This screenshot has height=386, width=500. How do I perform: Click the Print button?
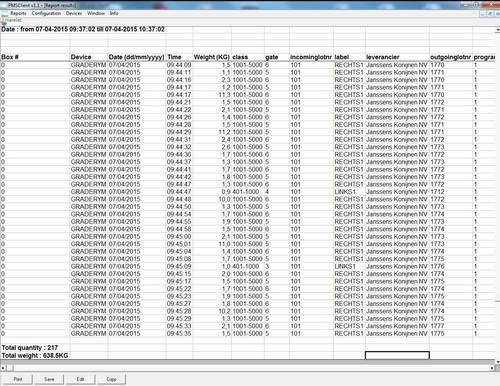coord(17,379)
